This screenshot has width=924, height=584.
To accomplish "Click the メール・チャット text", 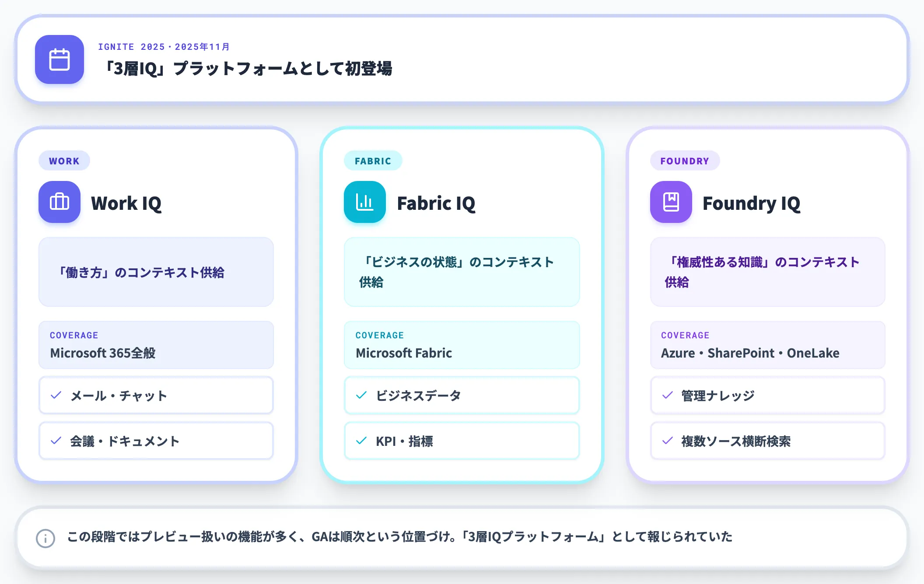I will 119,396.
